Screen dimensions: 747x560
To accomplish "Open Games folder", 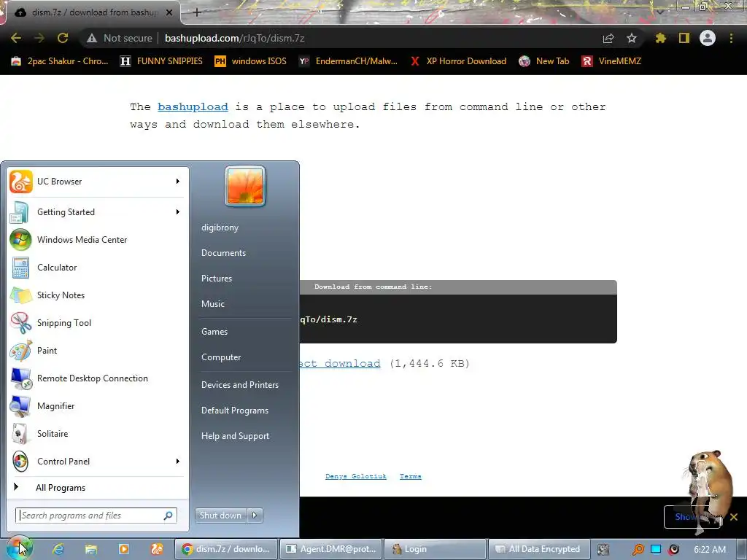I will click(214, 332).
